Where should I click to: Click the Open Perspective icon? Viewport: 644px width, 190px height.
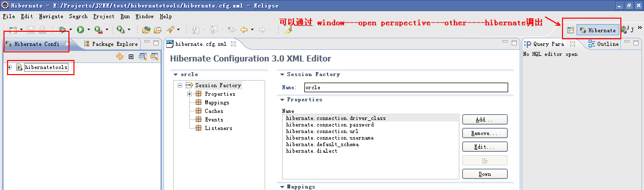pyautogui.click(x=571, y=30)
